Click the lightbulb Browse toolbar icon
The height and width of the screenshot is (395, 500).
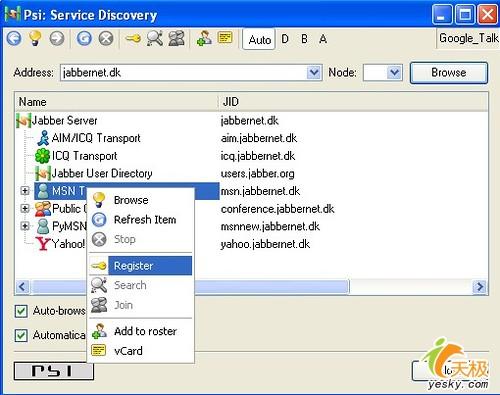click(x=35, y=38)
